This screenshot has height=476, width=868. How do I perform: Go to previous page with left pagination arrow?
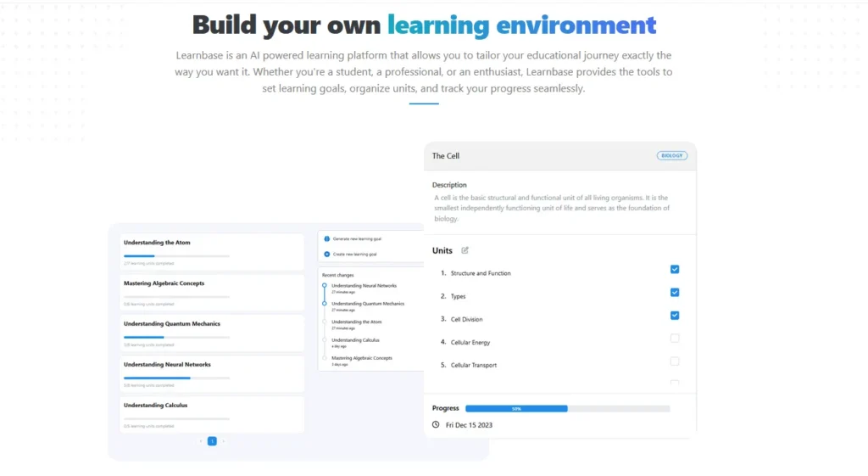(x=200, y=441)
